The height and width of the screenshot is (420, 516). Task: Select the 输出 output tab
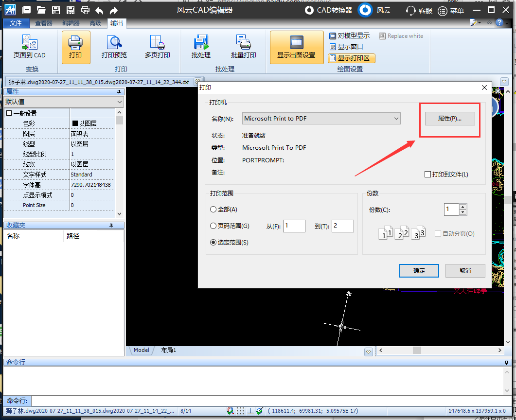coord(117,23)
